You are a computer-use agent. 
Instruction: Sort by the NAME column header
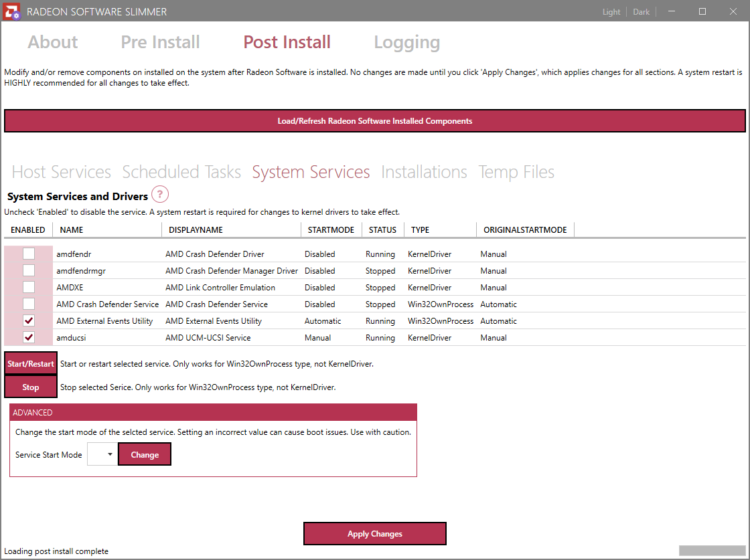pyautogui.click(x=107, y=230)
